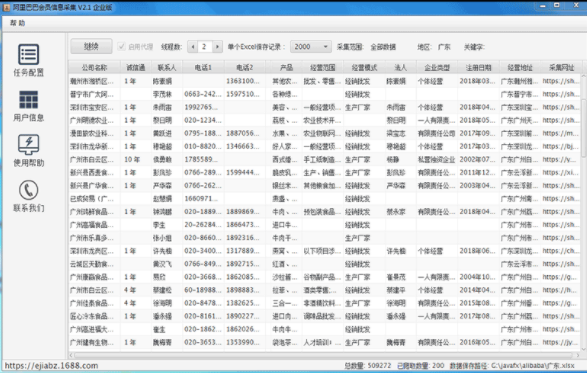The height and width of the screenshot is (373, 587).
Task: Click the 继续 continue button
Action: coord(91,46)
